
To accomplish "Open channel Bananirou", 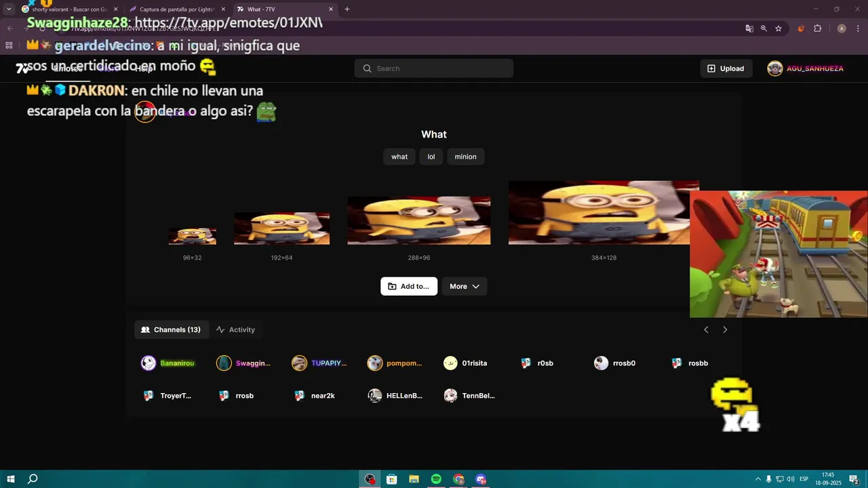I will 167,363.
